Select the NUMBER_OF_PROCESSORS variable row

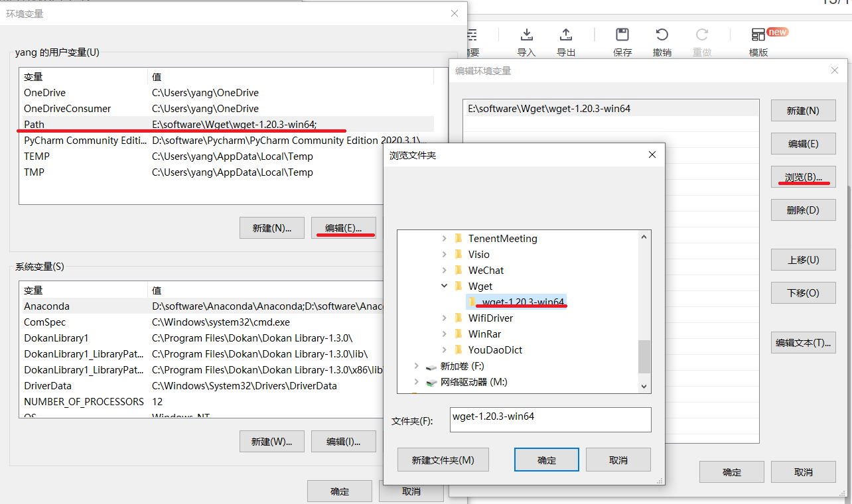tap(202, 401)
